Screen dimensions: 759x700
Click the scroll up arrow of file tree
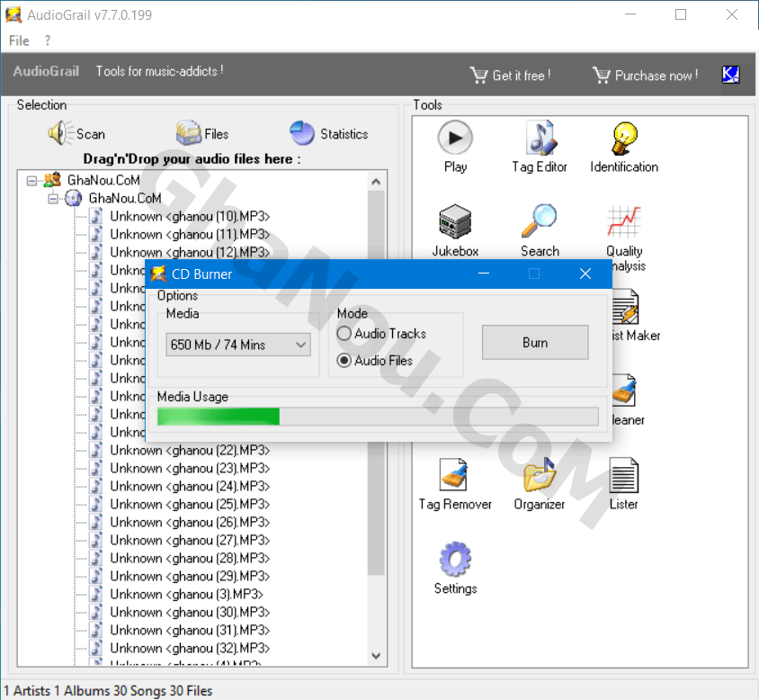click(376, 182)
